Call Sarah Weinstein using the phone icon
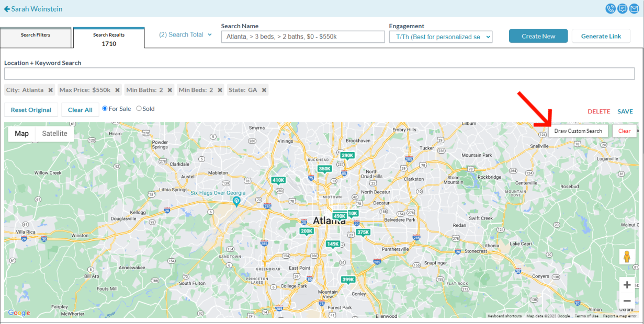644x324 pixels. click(x=611, y=8)
